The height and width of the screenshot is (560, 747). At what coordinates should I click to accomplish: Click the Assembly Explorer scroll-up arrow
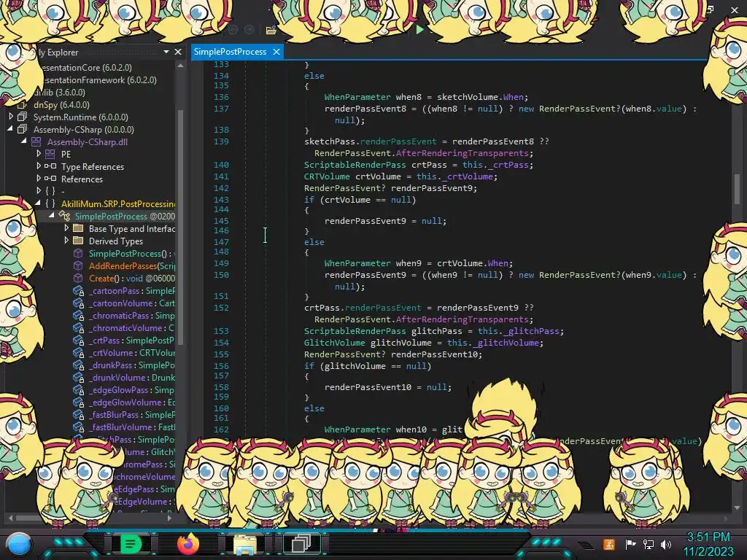[181, 66]
